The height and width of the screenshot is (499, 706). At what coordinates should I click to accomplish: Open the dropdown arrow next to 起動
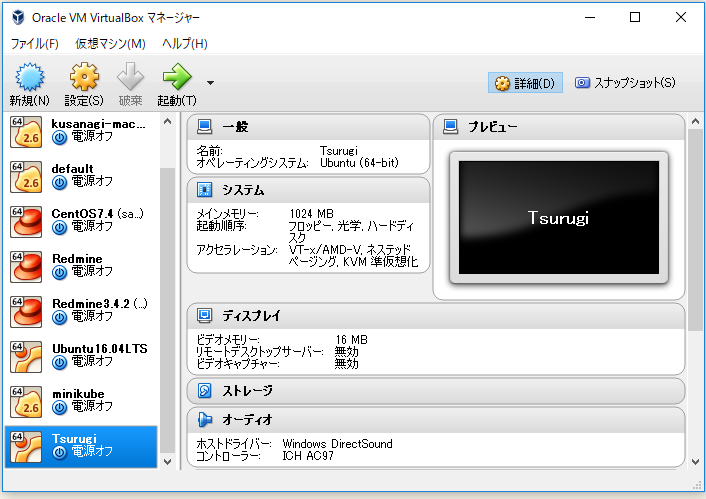click(x=210, y=83)
